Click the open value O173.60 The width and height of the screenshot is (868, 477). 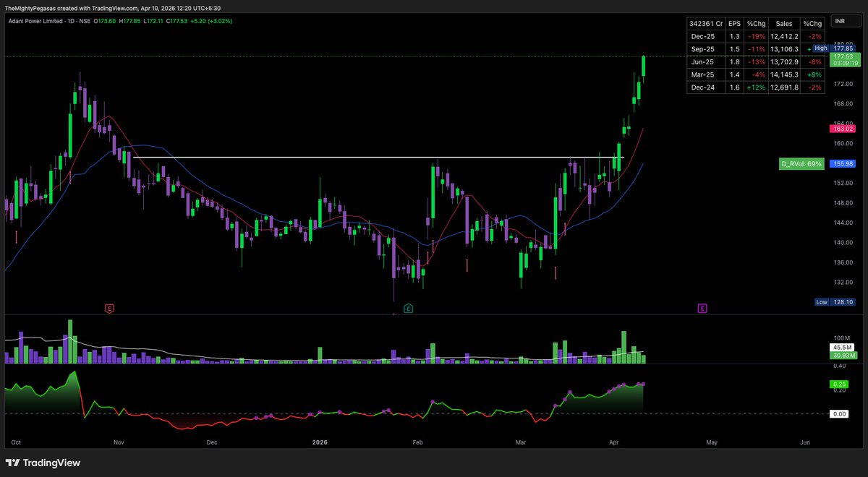[x=106, y=21]
